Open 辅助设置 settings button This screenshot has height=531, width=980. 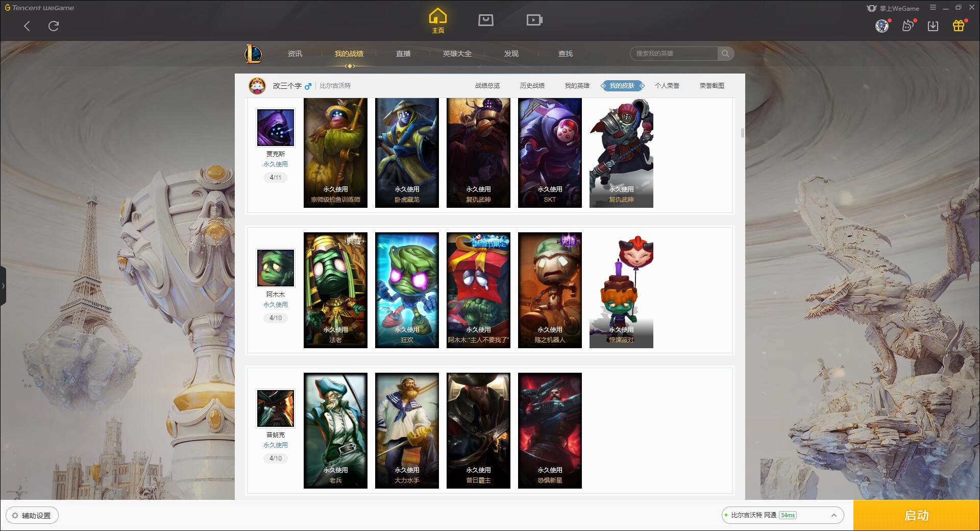pos(32,516)
